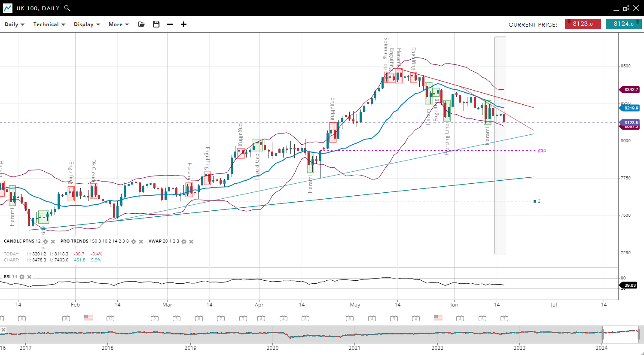Click the search magnifier beside UK 100, DAILY
Viewport: 644px width, 355px height.
pos(67,8)
